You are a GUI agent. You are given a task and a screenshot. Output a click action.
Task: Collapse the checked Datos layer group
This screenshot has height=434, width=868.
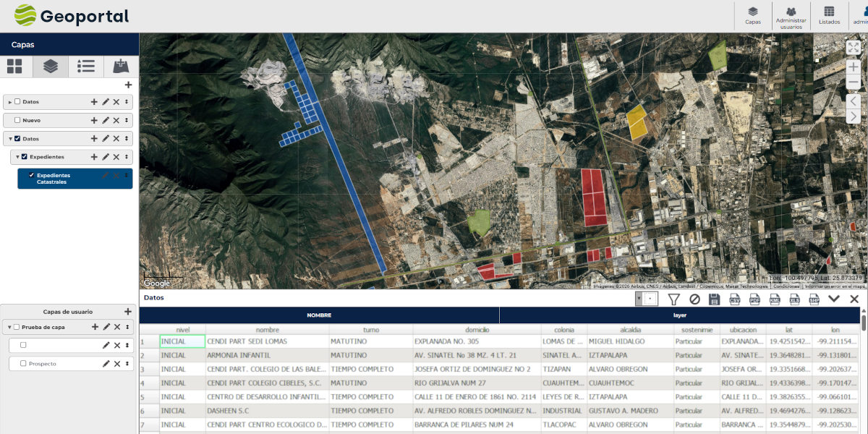[x=9, y=138]
